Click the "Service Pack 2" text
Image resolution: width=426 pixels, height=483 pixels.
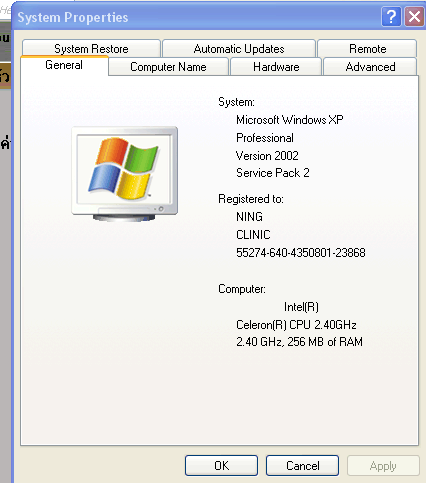click(273, 173)
